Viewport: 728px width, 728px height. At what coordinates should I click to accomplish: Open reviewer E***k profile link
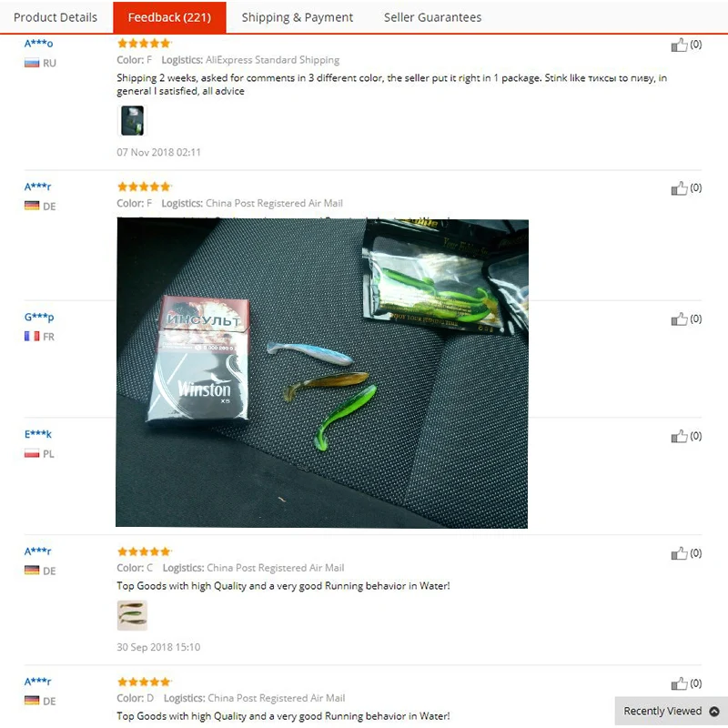coord(38,434)
